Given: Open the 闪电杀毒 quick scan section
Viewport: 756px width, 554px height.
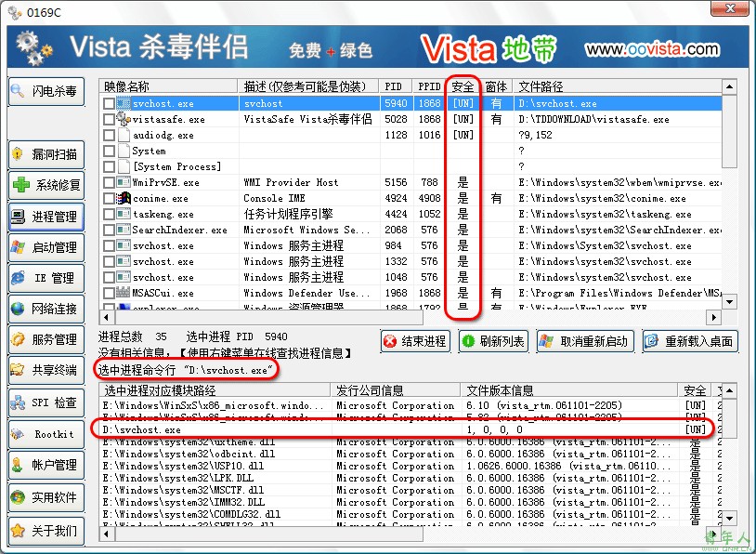Looking at the screenshot, I should pyautogui.click(x=46, y=91).
